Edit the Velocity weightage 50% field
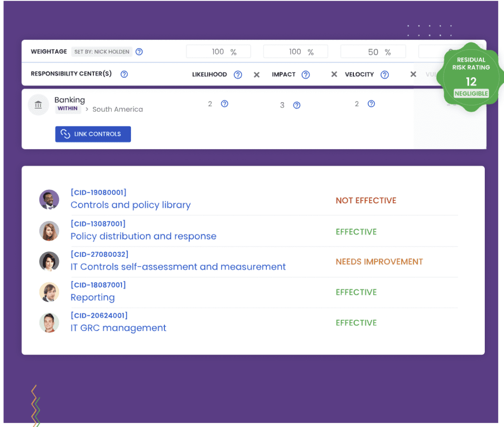The image size is (504, 427). pos(373,52)
